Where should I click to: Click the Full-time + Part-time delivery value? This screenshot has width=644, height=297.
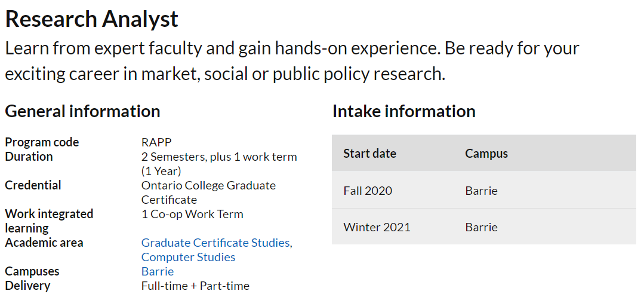click(195, 286)
